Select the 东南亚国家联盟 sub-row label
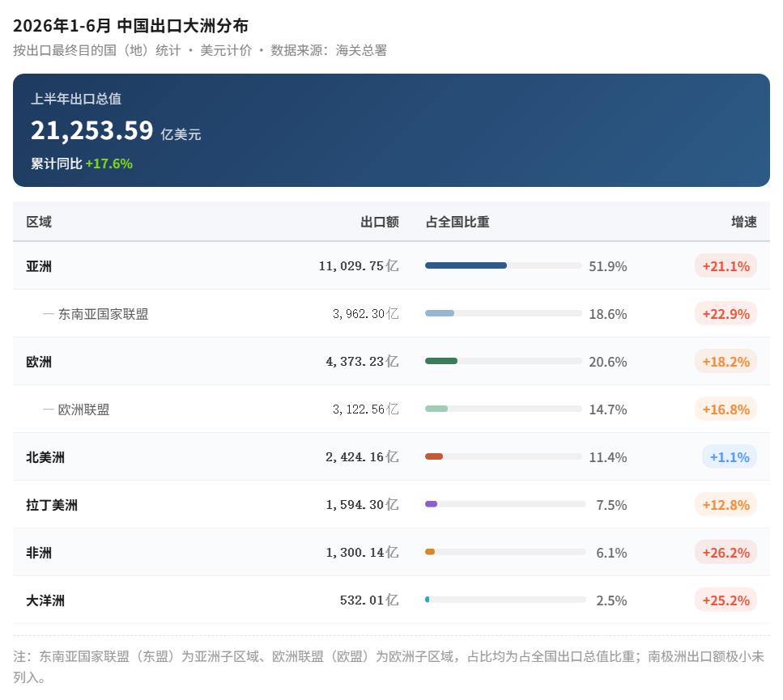783x700 pixels. (103, 314)
